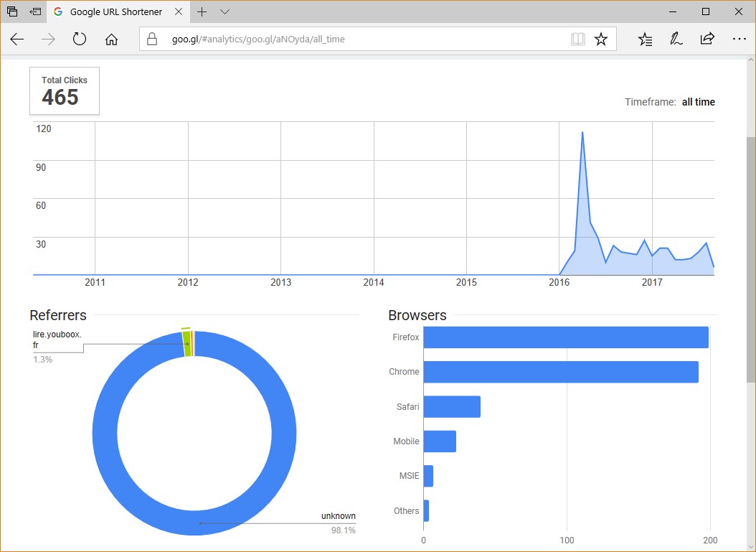Go to the Home page icon
Screen dimensions: 756x552
pos(111,39)
